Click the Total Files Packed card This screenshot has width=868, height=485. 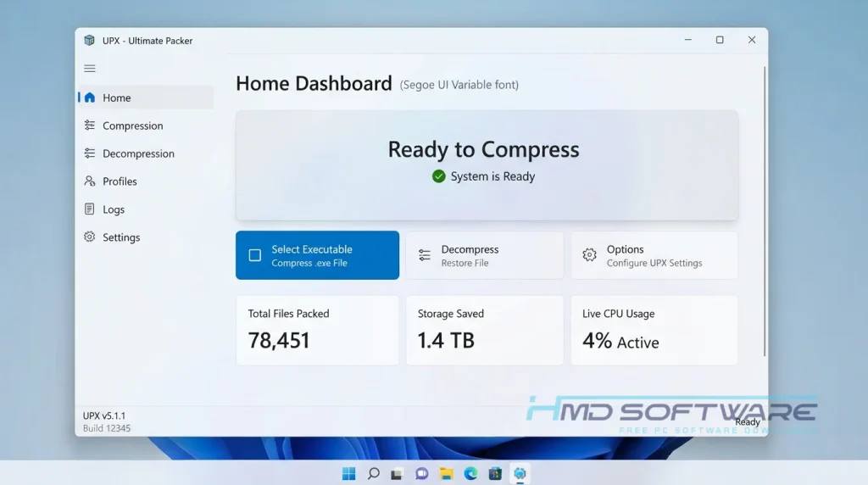coord(317,330)
